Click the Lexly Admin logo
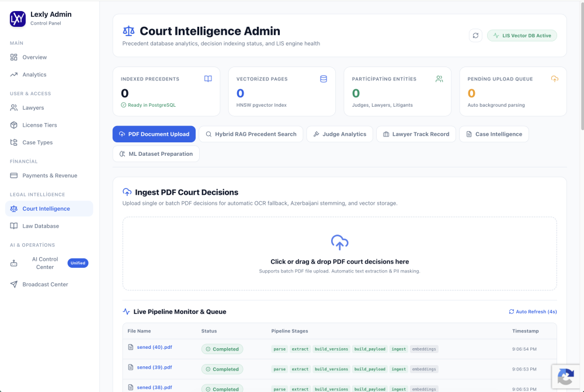 point(18,19)
